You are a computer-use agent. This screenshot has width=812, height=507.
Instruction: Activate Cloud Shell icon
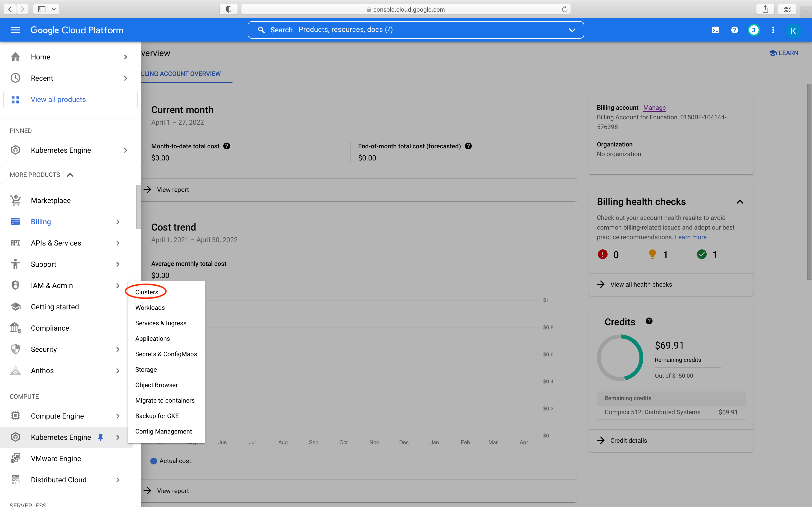[x=715, y=30]
